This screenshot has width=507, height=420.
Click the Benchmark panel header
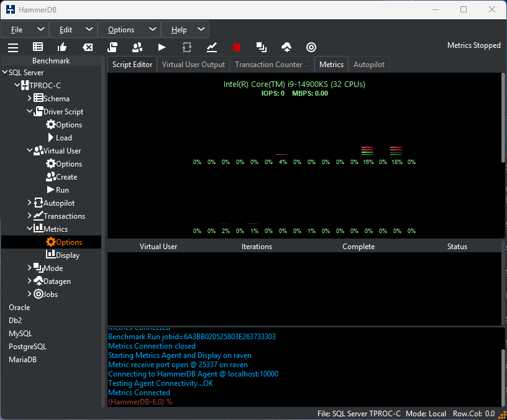pyautogui.click(x=51, y=60)
